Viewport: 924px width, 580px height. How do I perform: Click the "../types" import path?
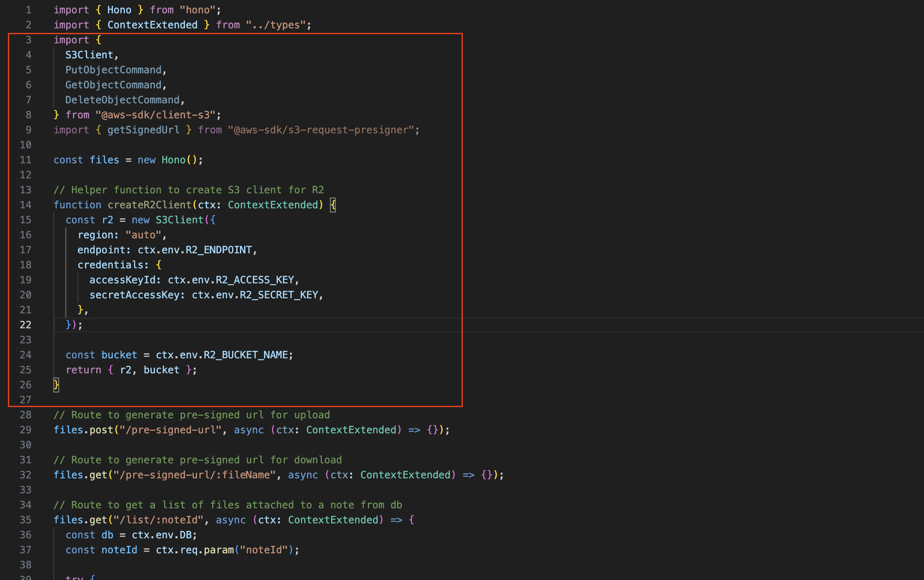[x=276, y=25]
